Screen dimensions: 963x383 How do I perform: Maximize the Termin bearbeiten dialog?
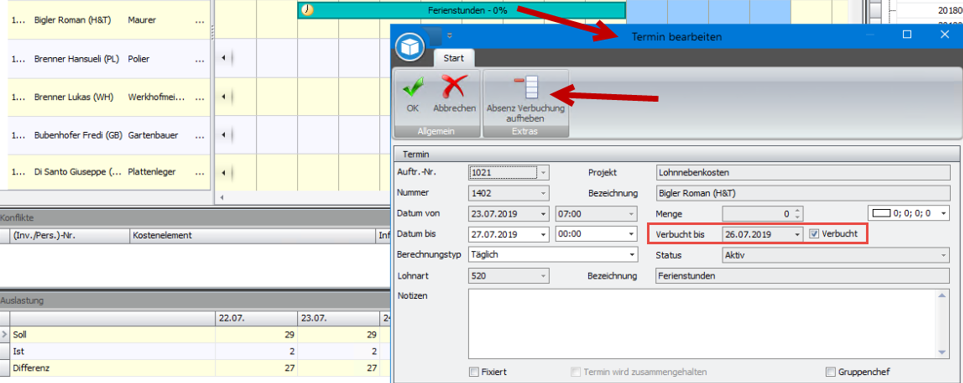906,34
